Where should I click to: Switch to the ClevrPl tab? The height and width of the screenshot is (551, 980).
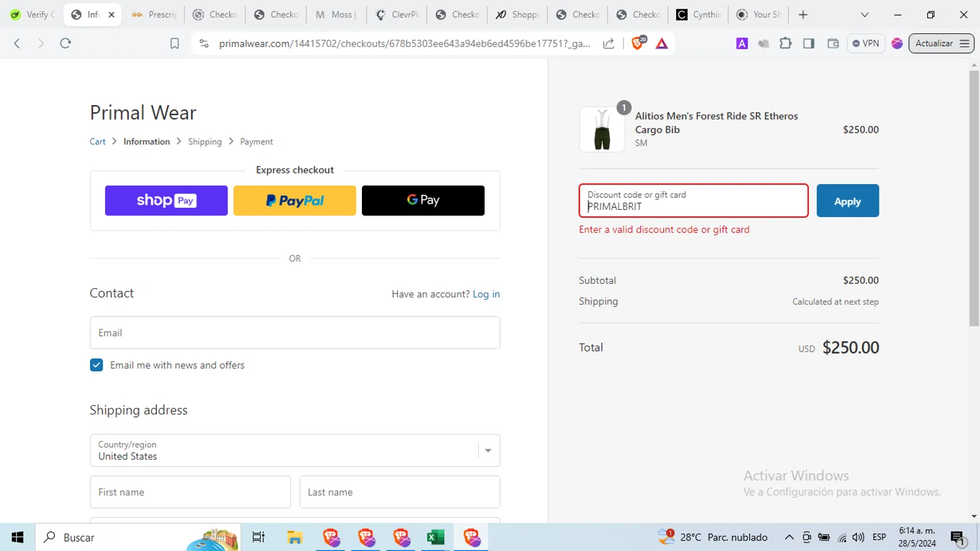point(397,14)
